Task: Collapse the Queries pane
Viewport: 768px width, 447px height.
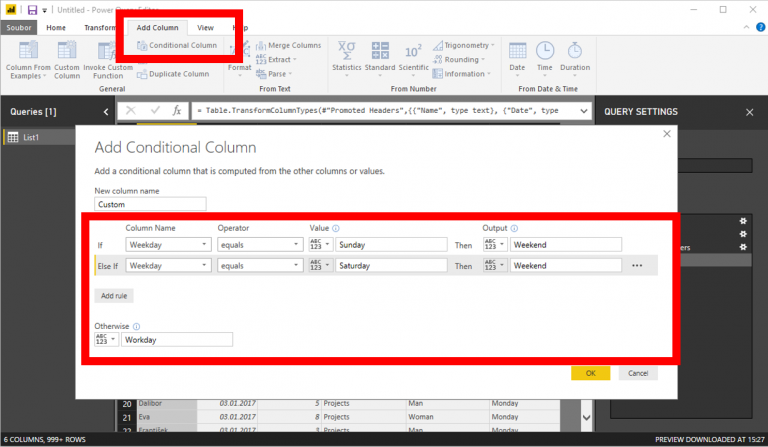Action: tap(106, 112)
